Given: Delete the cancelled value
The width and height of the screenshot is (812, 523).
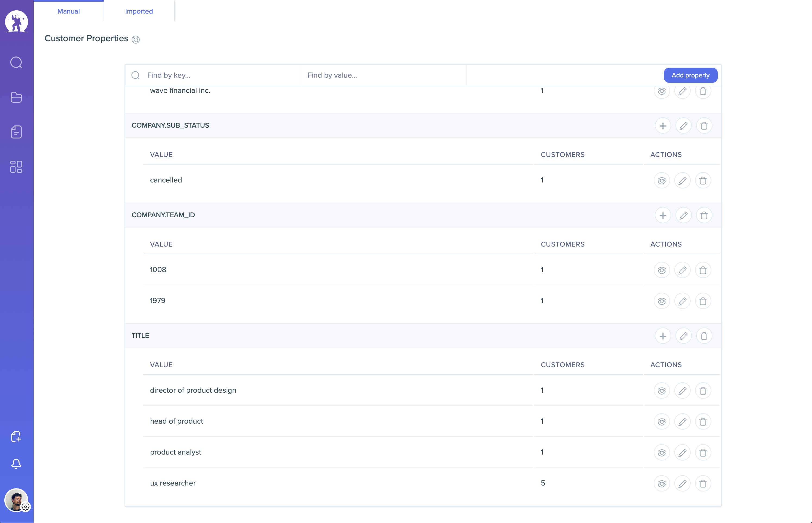Looking at the screenshot, I should pos(703,181).
